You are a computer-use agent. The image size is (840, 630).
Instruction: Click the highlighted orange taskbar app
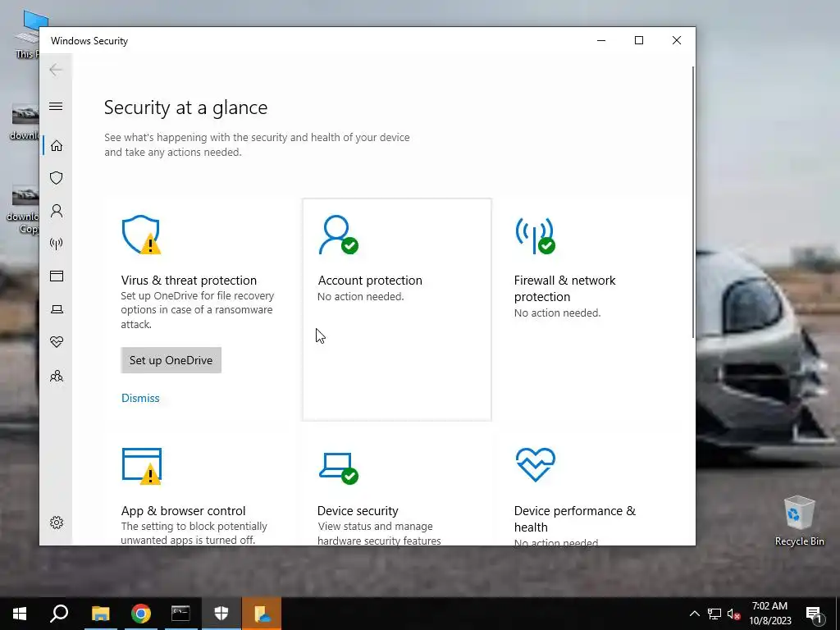[262, 614]
